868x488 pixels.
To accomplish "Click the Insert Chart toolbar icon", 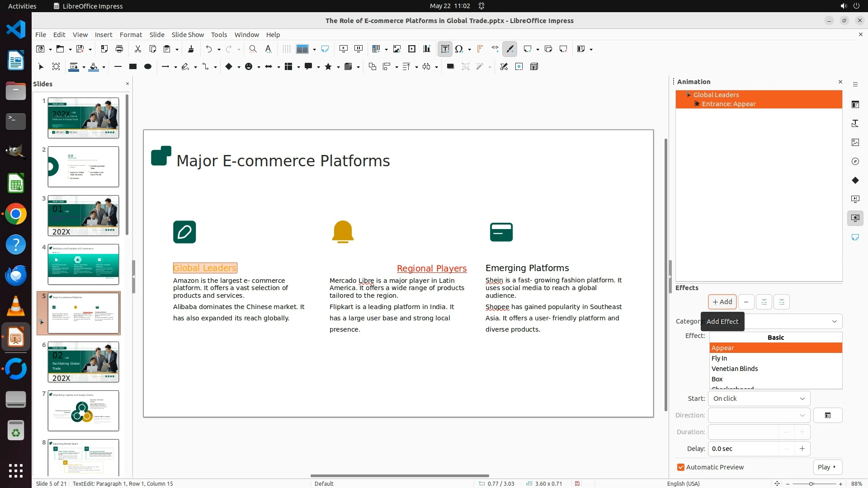I will [x=427, y=49].
